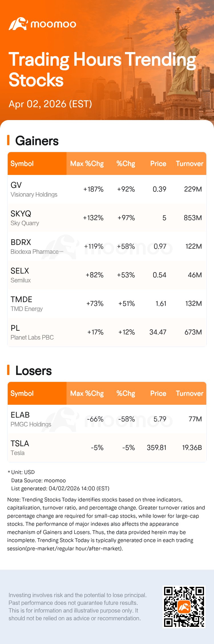Open the TSLA Tesla row

pyautogui.click(x=19, y=448)
